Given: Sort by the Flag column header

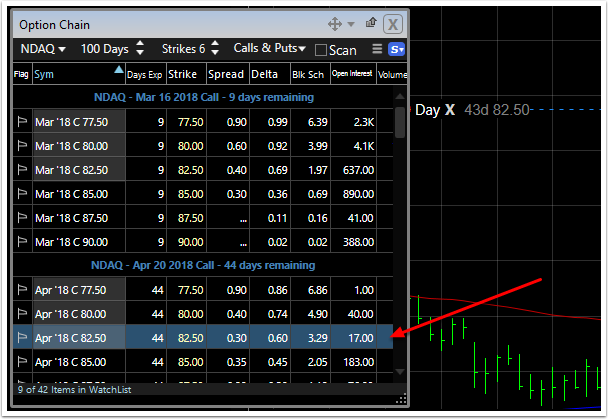Looking at the screenshot, I should 21,74.
